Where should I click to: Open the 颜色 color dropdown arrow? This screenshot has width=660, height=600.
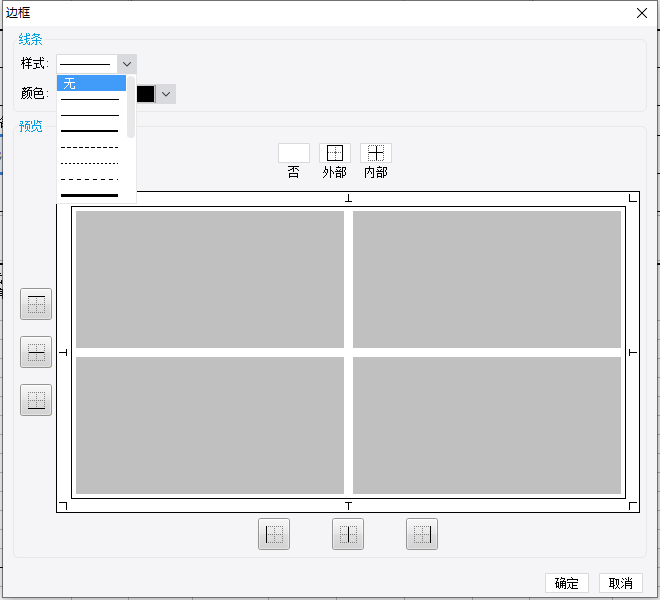click(166, 94)
